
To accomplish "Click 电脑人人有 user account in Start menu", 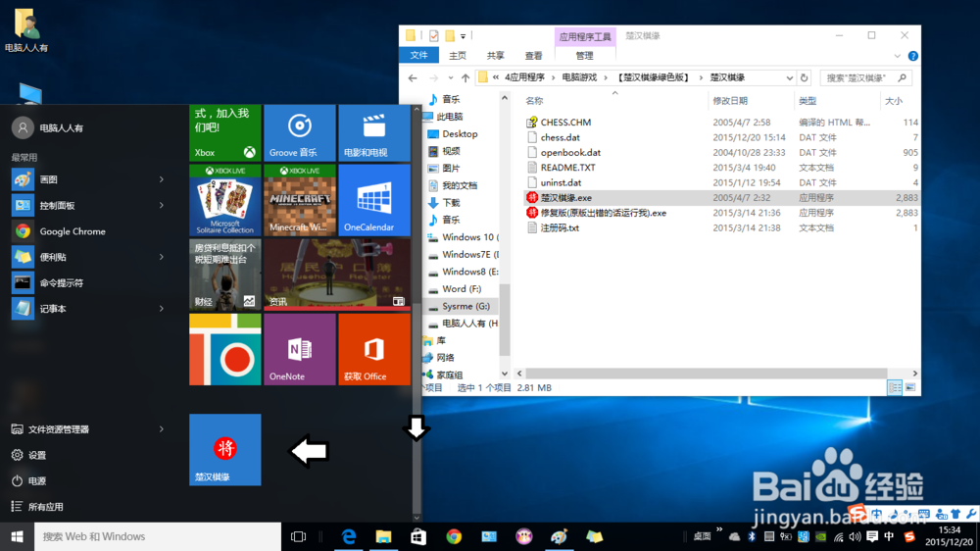I will tap(48, 127).
